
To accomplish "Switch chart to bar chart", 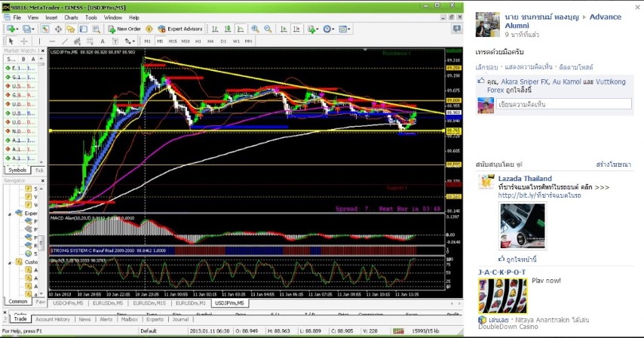I will pyautogui.click(x=215, y=29).
